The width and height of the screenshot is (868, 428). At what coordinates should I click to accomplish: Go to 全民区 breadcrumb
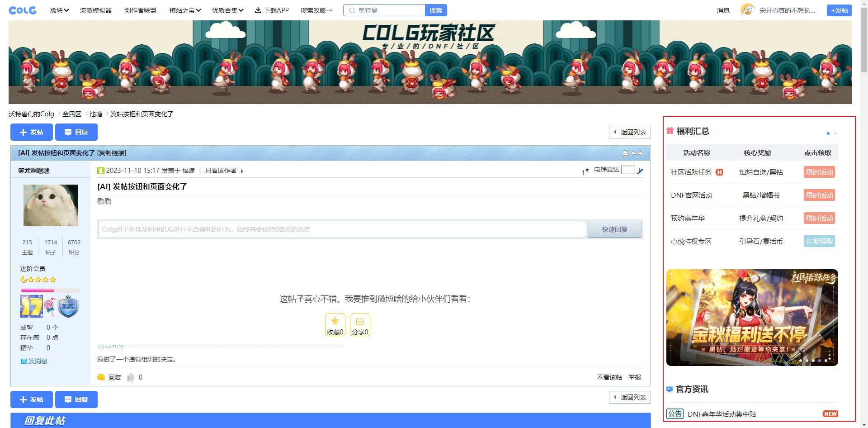point(72,114)
